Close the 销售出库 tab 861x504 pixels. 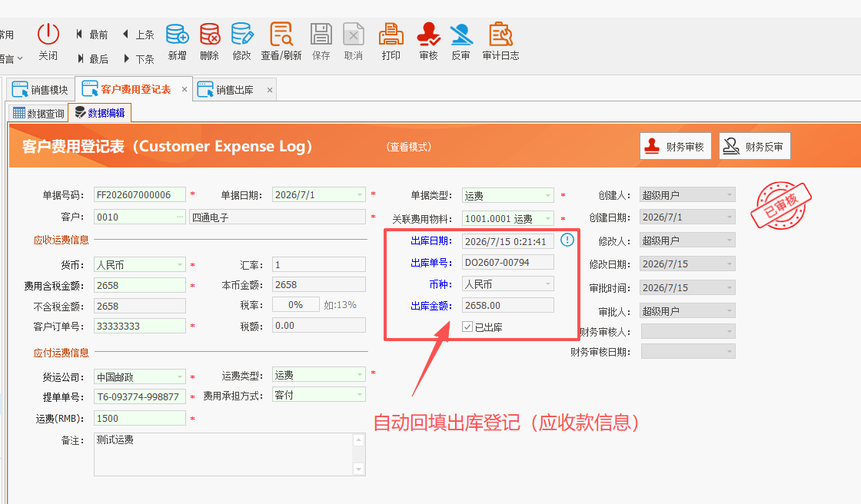(x=270, y=90)
